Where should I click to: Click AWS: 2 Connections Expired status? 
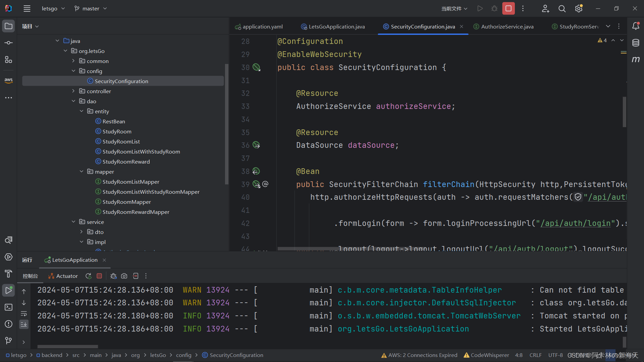[419, 355]
